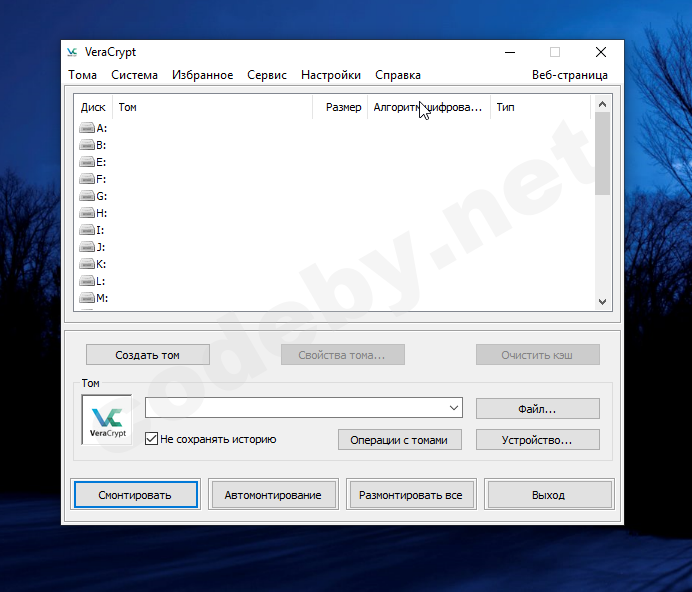692x592 pixels.
Task: Click the VeraCrypt logo image
Action: coord(107,420)
